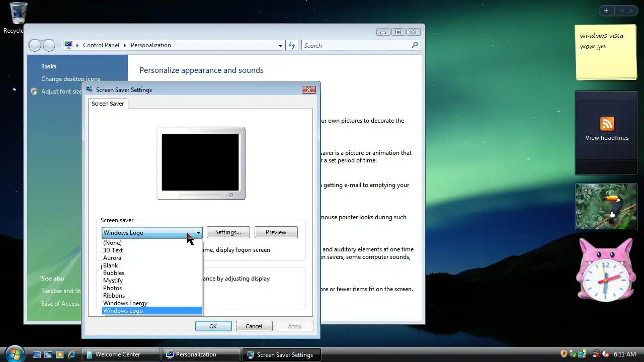Viewport: 644px width, 362px height.
Task: Close the Screen Saver Settings dialog
Action: click(x=308, y=89)
